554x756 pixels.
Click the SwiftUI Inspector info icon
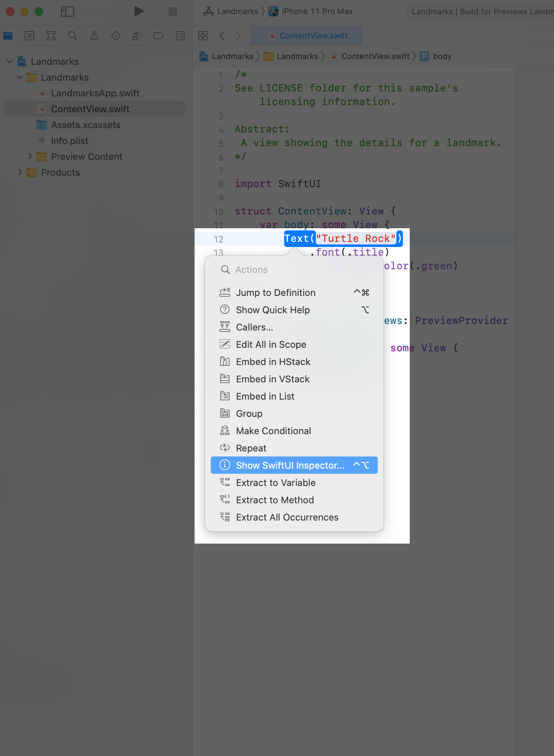click(x=225, y=465)
